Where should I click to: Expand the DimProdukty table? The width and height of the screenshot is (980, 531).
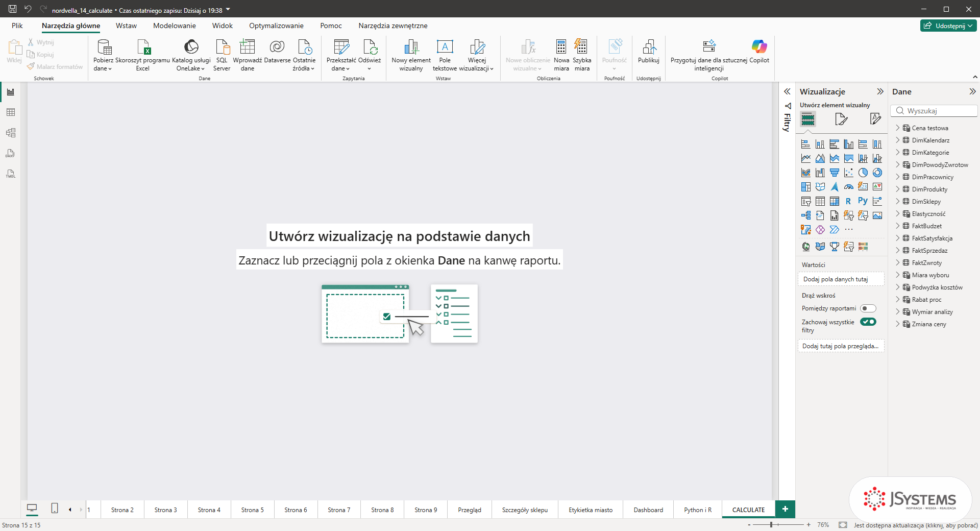pos(898,189)
